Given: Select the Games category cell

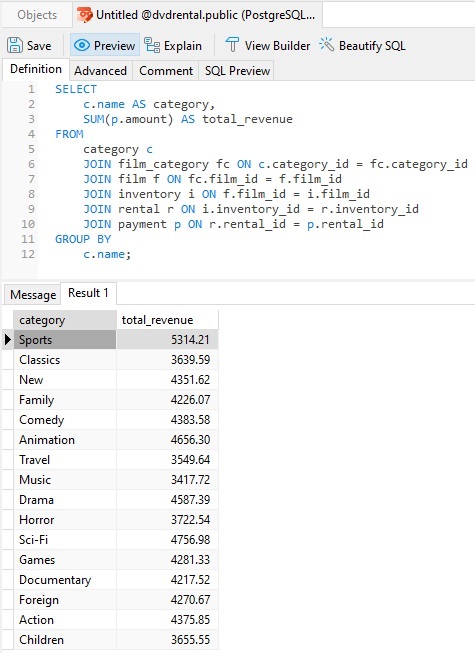Looking at the screenshot, I should 65,559.
